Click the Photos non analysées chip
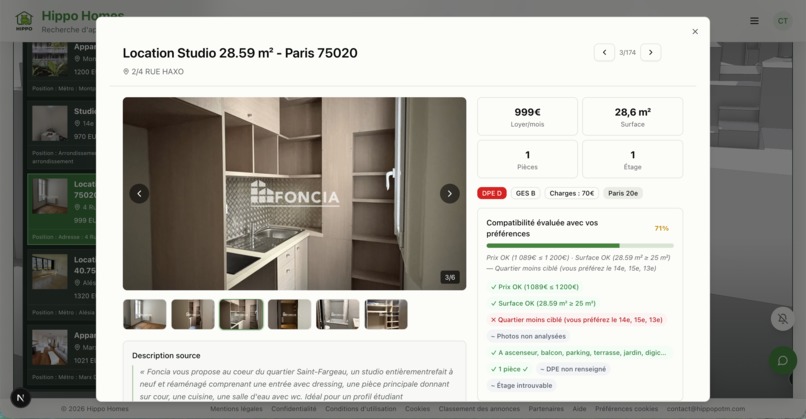Screen dimensions: 806x419 pos(528,336)
